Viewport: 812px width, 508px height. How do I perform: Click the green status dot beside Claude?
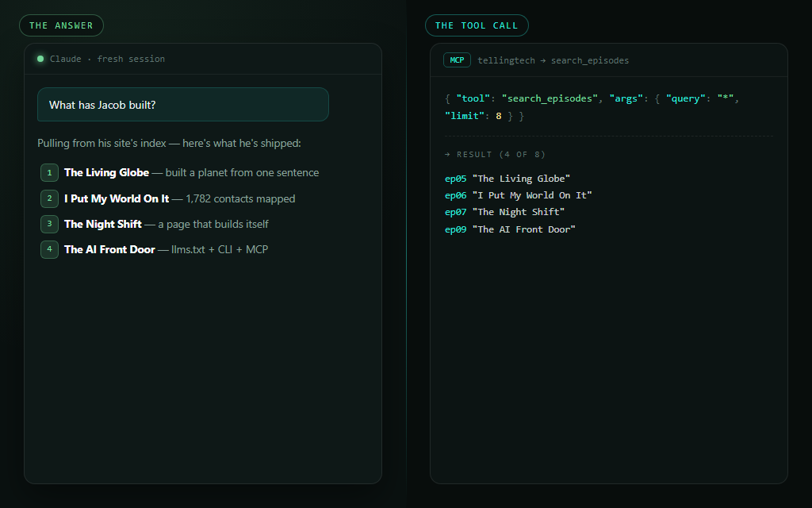click(40, 59)
